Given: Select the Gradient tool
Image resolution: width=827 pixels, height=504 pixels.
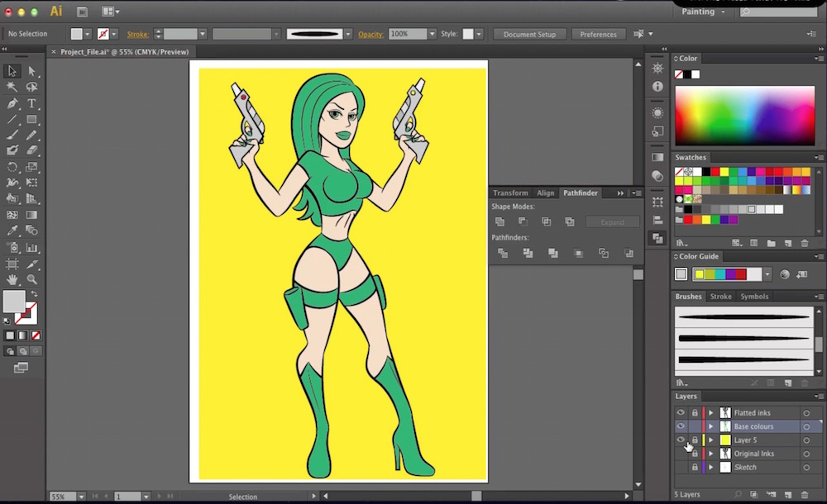Looking at the screenshot, I should [x=31, y=215].
